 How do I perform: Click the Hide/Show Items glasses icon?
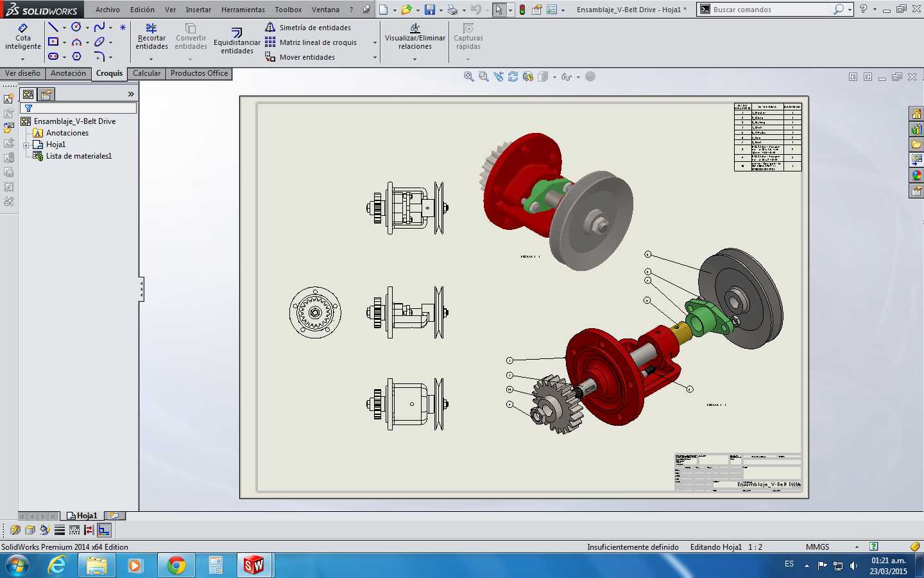(566, 76)
